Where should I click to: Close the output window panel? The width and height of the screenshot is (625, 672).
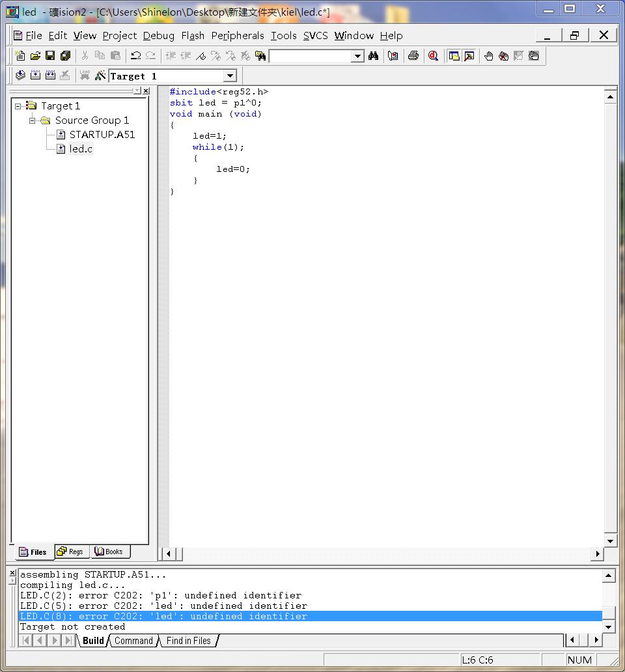12,573
